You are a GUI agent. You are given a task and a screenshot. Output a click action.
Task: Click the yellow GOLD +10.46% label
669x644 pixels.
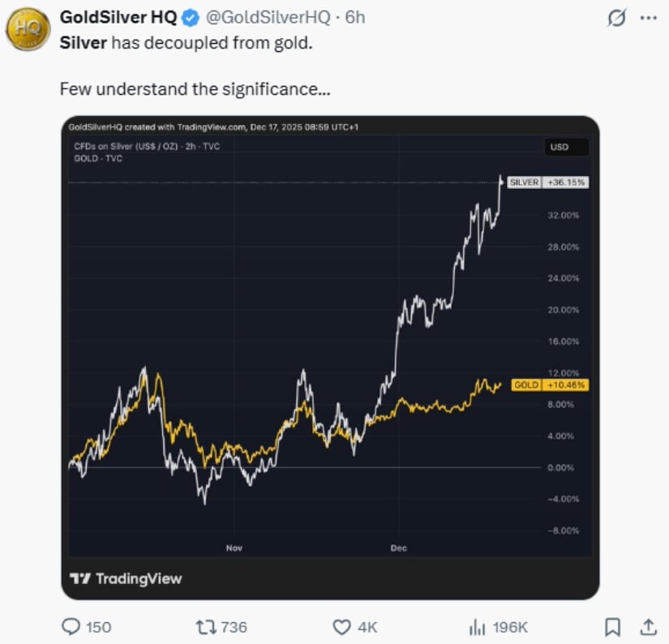pyautogui.click(x=550, y=385)
